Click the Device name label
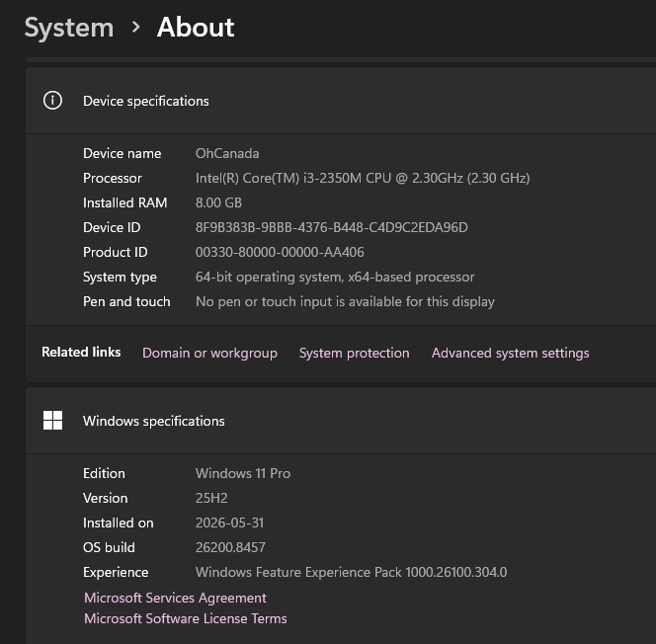The width and height of the screenshot is (656, 644). (122, 153)
